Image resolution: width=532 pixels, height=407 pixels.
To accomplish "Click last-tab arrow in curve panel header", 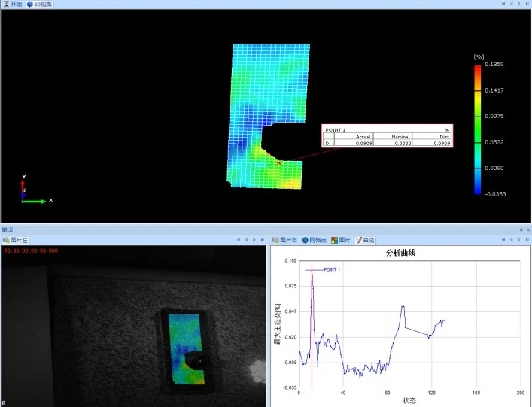I will 527,240.
